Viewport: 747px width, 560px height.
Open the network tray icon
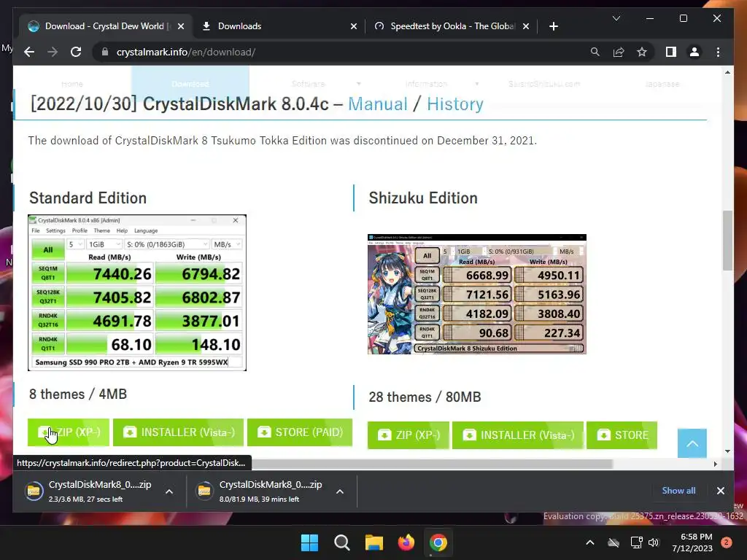coord(636,542)
